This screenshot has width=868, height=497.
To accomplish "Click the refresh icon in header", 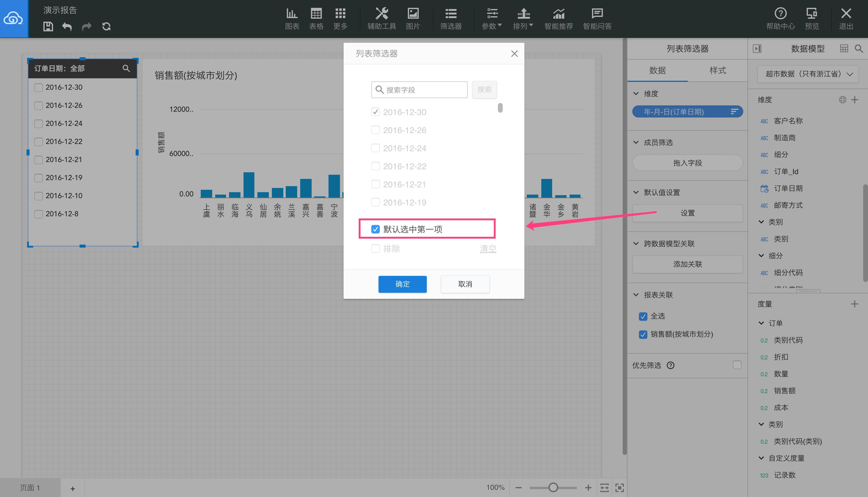I will click(106, 27).
